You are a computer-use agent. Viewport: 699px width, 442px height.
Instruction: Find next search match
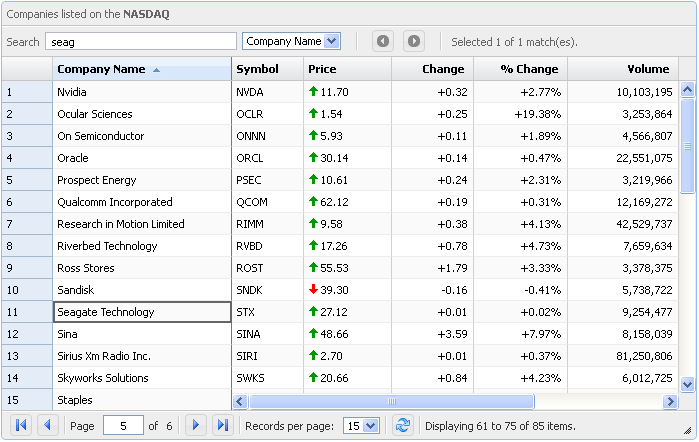[x=413, y=42]
